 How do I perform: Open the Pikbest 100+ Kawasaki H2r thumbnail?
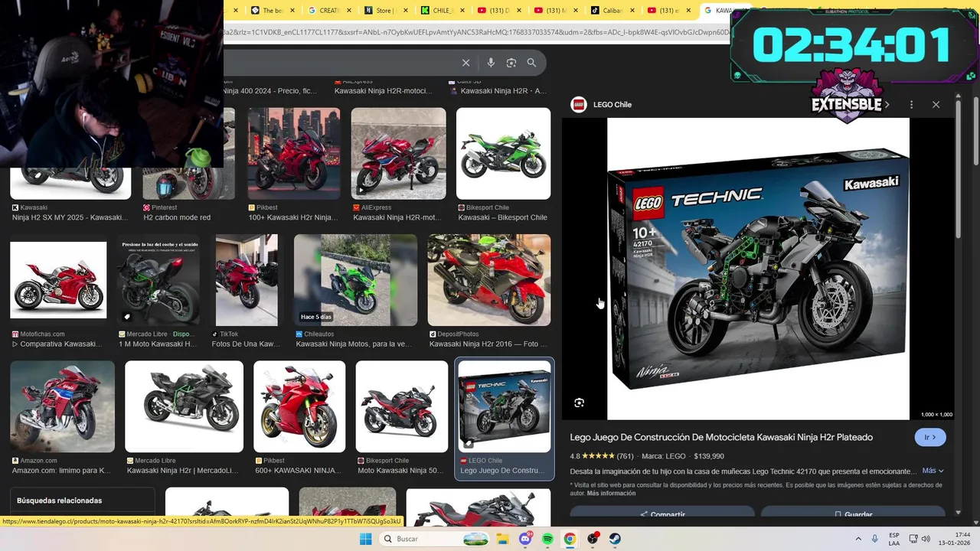(x=294, y=153)
